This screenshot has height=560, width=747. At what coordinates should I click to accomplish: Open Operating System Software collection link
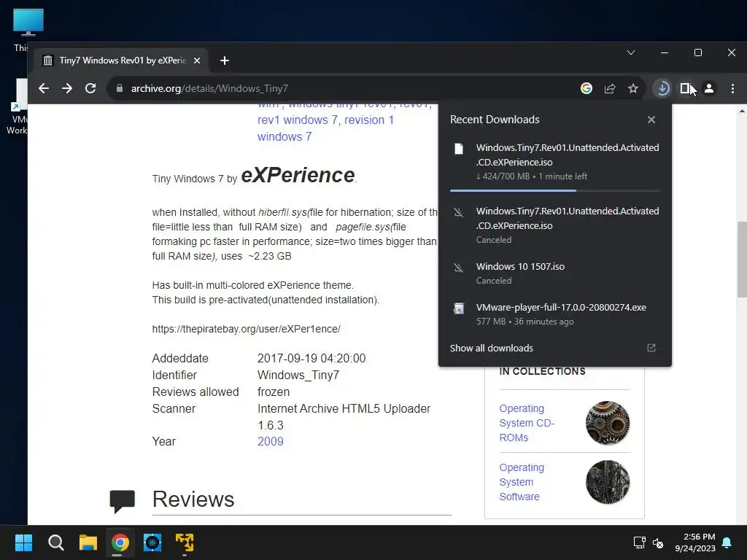[522, 482]
